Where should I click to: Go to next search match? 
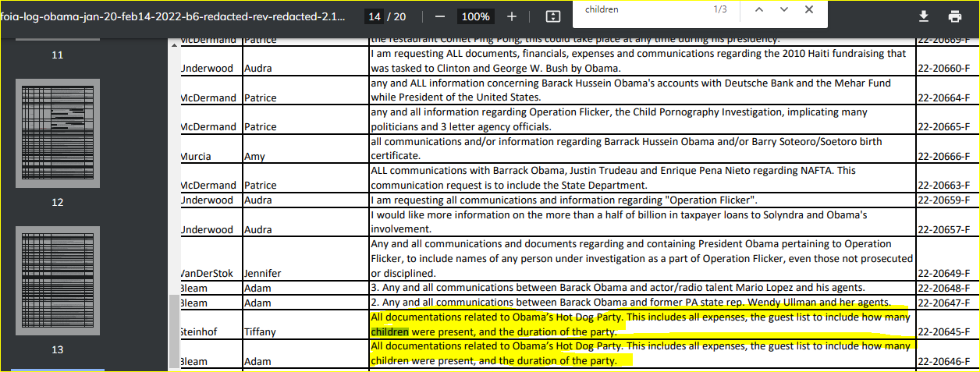[784, 9]
